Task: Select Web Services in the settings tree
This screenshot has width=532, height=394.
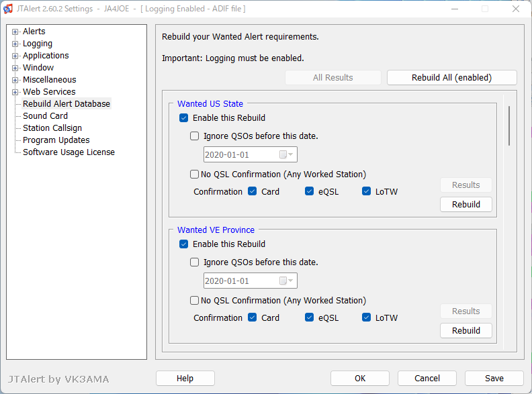Action: click(49, 91)
